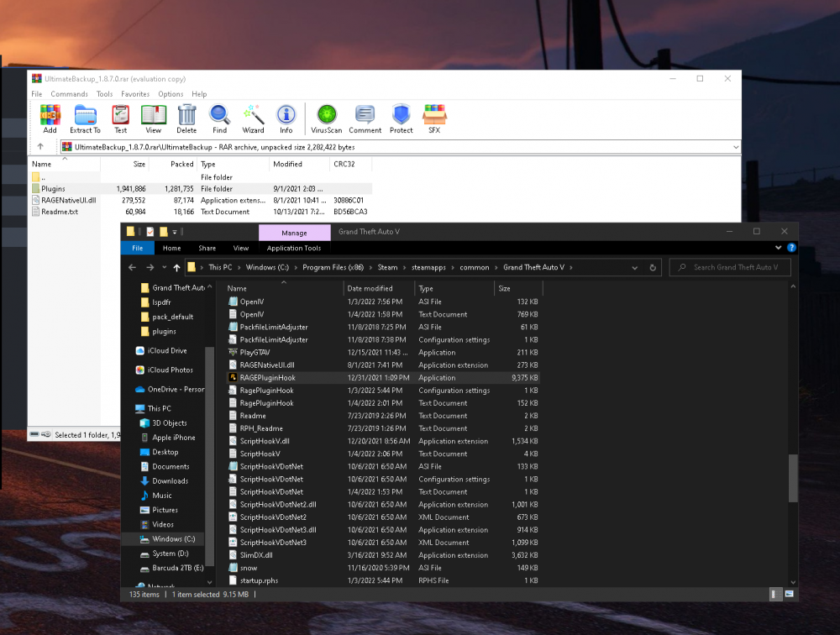The width and height of the screenshot is (840, 635).
Task: Refresh the Grand Theft Auto V folder
Action: tap(653, 267)
